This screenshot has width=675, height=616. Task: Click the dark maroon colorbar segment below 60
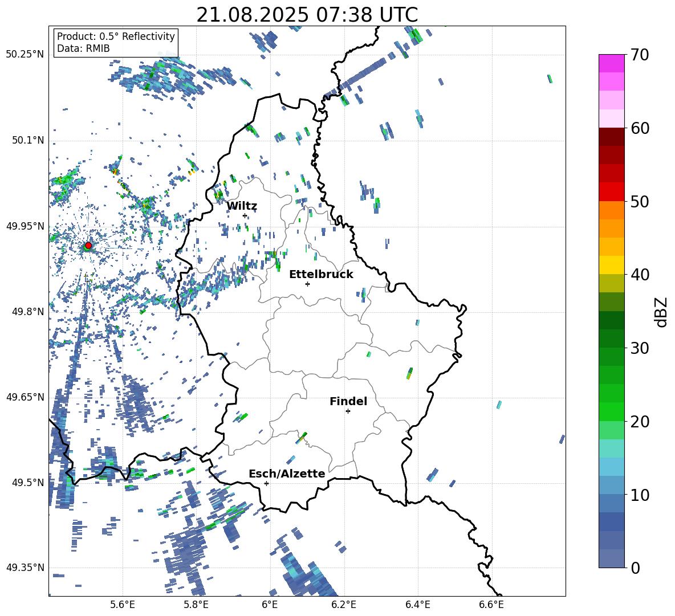[x=612, y=137]
